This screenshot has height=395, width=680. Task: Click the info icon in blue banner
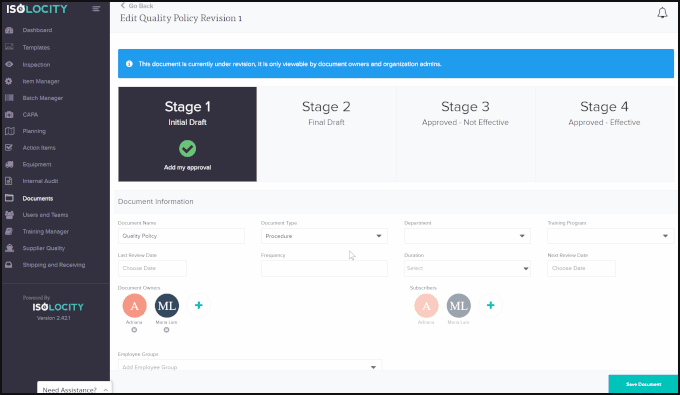(129, 64)
